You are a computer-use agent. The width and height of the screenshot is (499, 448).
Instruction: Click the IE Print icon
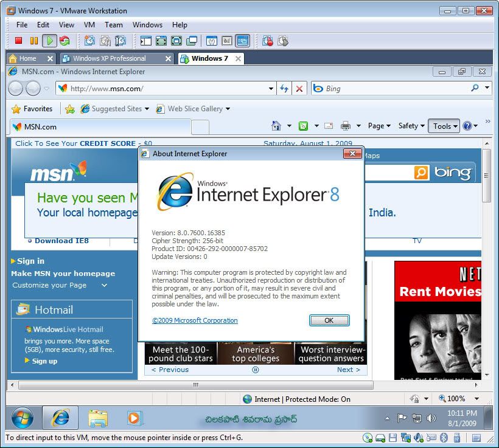click(x=346, y=126)
